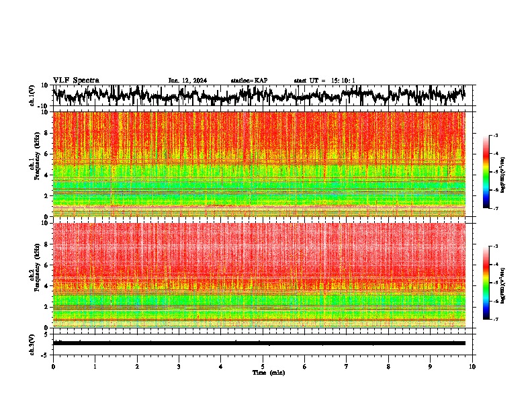Image resolution: width=532 pixels, height=411 pixels.
Task: Select the date label Jan. 12, 2024
Action: click(x=187, y=81)
